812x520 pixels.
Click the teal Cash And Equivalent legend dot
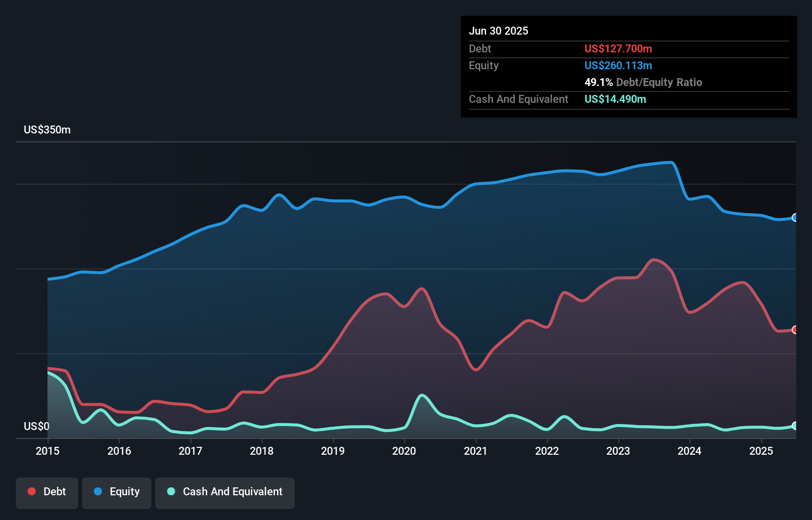tap(171, 491)
